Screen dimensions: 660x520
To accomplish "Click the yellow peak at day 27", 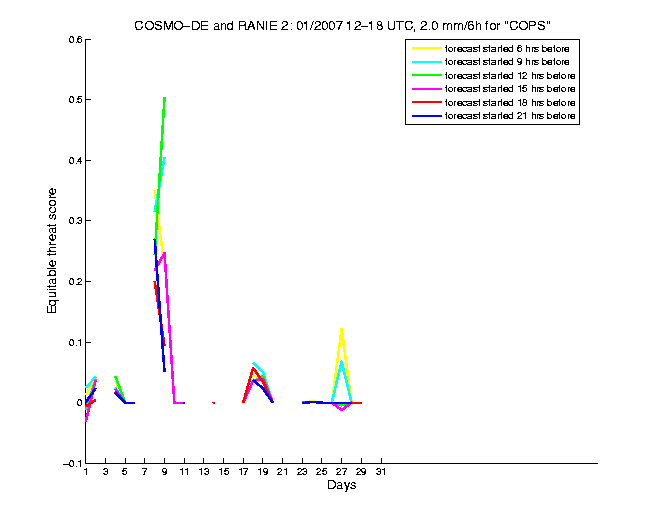I will [342, 329].
